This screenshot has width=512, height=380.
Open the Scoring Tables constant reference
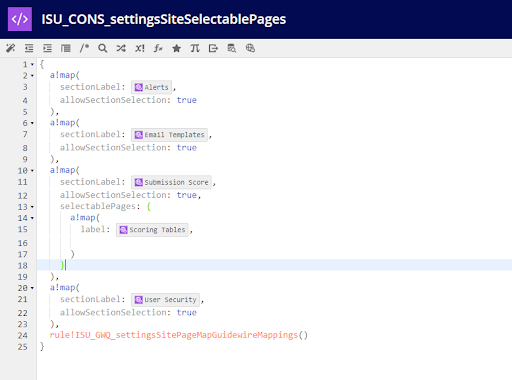click(x=152, y=230)
